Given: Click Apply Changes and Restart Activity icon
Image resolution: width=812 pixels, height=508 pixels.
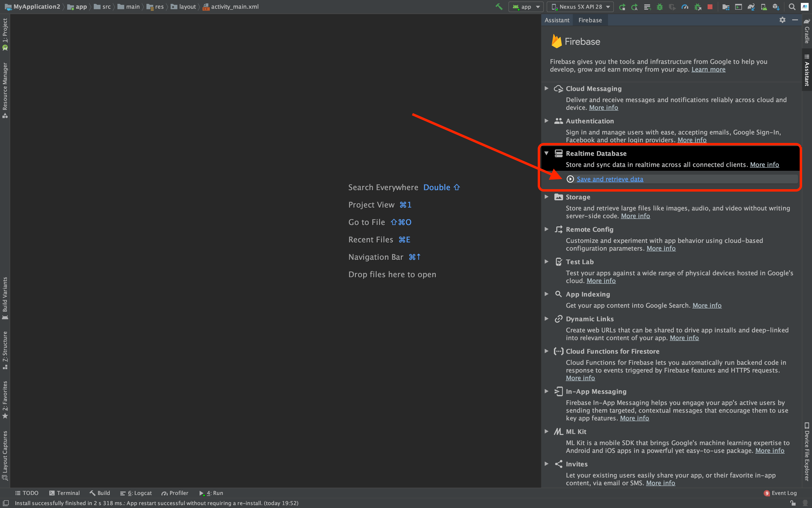Looking at the screenshot, I should (635, 7).
